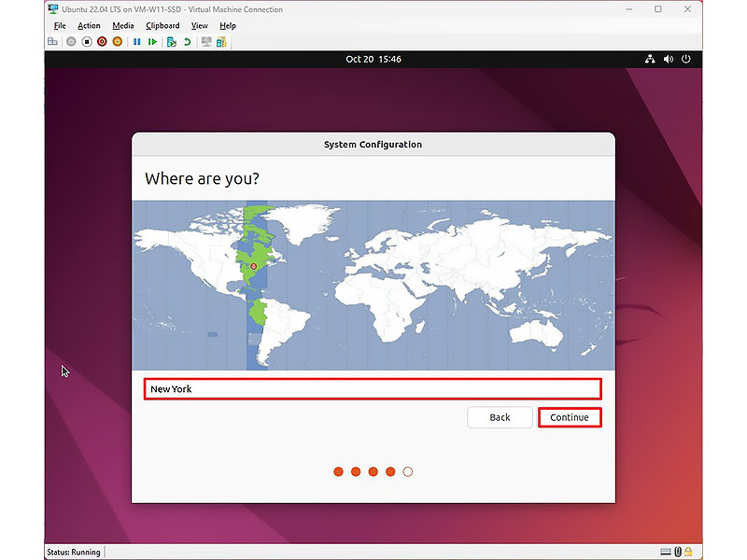Open the Action menu
This screenshot has width=747, height=560.
tap(89, 26)
